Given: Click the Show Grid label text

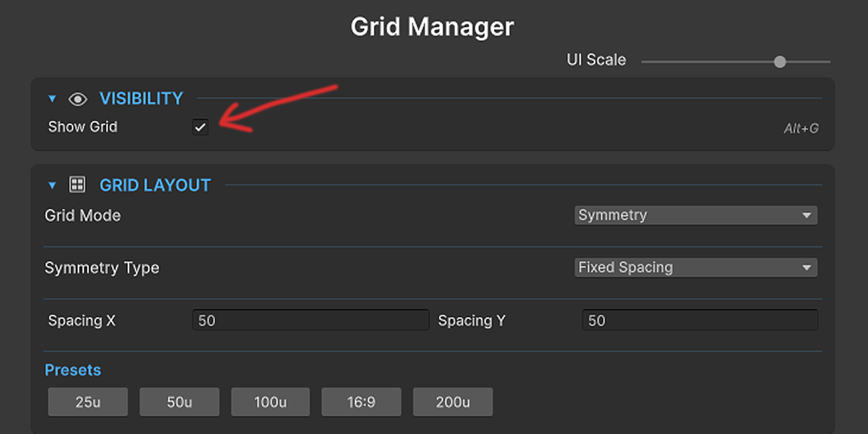Looking at the screenshot, I should pyautogui.click(x=82, y=127).
